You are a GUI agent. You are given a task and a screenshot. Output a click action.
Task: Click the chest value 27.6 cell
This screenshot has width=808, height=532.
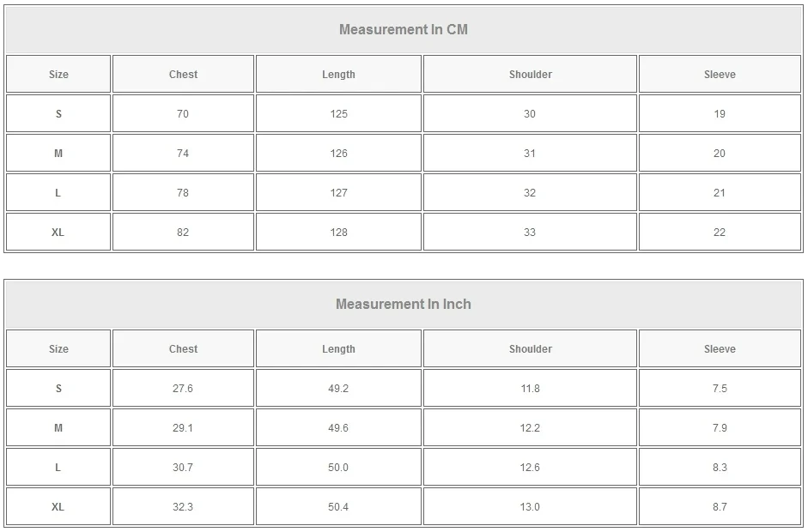tap(183, 389)
